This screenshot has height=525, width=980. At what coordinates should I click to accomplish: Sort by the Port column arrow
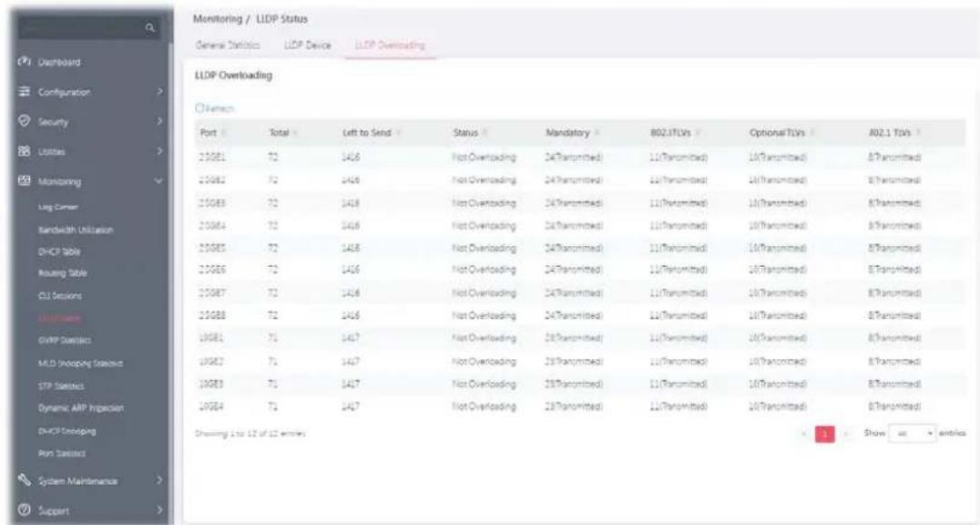pos(224,133)
